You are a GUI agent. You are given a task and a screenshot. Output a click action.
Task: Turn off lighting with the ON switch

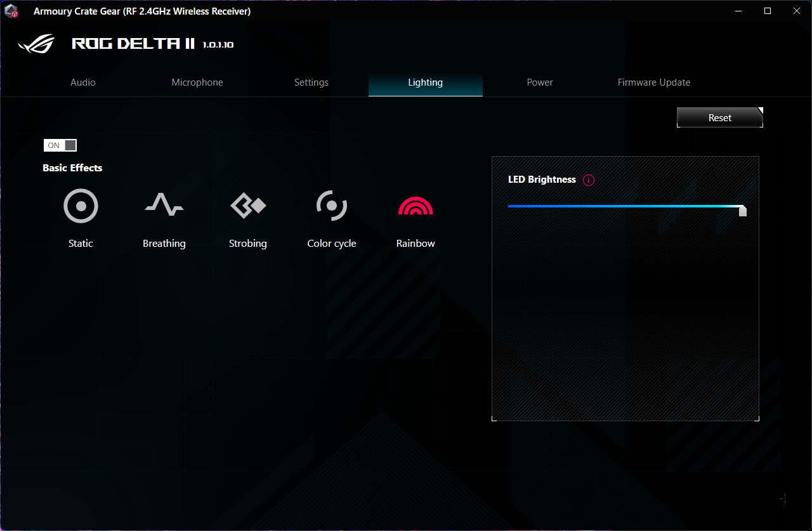point(60,145)
